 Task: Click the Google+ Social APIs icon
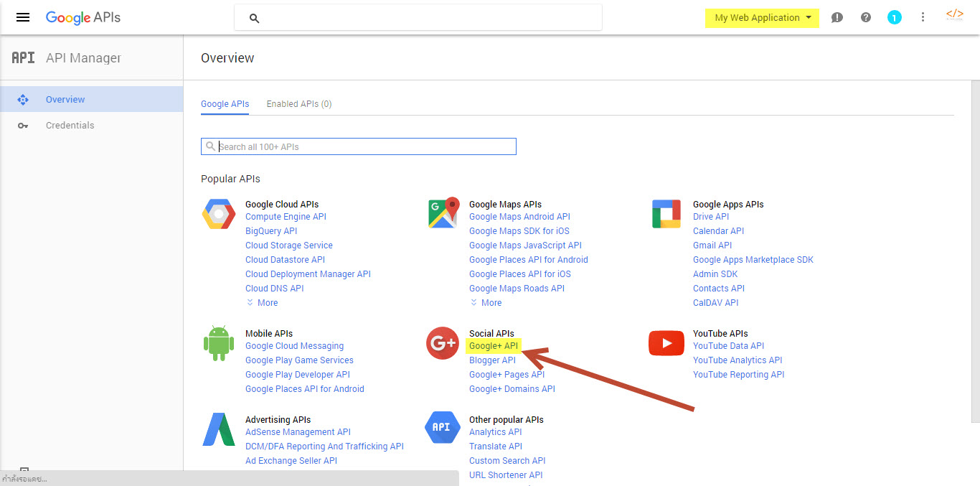pyautogui.click(x=442, y=342)
